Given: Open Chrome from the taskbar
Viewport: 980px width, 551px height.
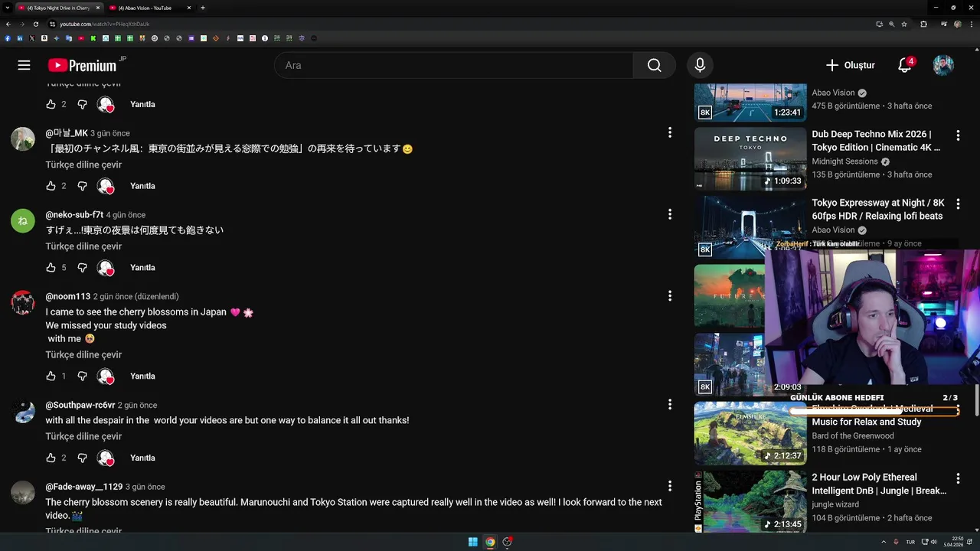Looking at the screenshot, I should pyautogui.click(x=490, y=542).
